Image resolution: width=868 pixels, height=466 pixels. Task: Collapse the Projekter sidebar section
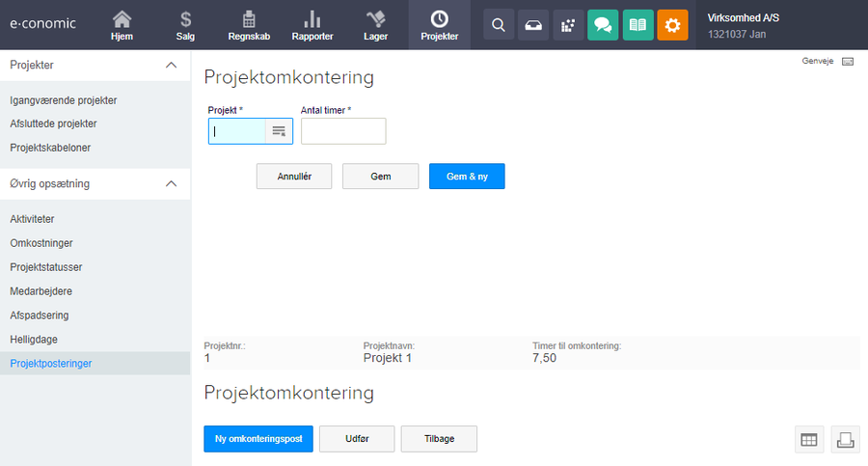[x=171, y=65]
